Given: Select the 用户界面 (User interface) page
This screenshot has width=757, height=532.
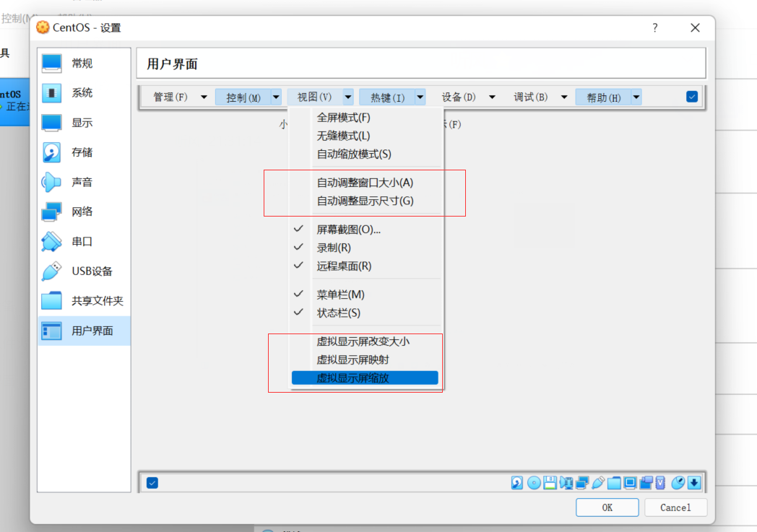Looking at the screenshot, I should 84,331.
